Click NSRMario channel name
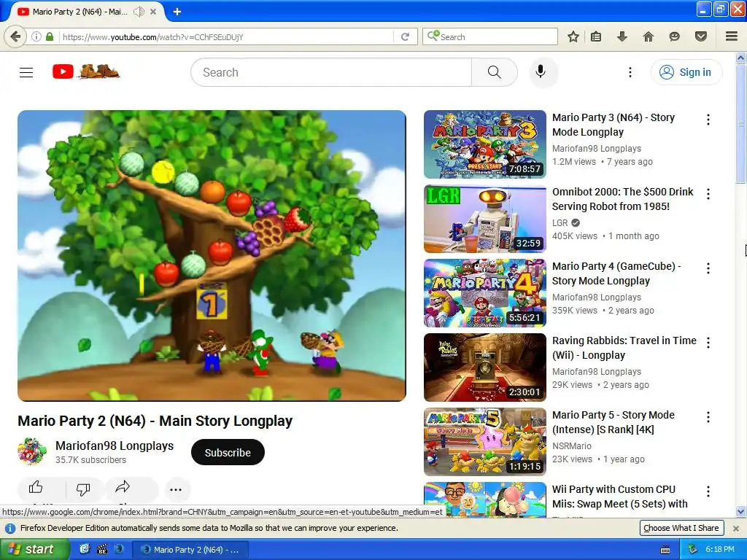This screenshot has width=747, height=560. click(x=572, y=446)
